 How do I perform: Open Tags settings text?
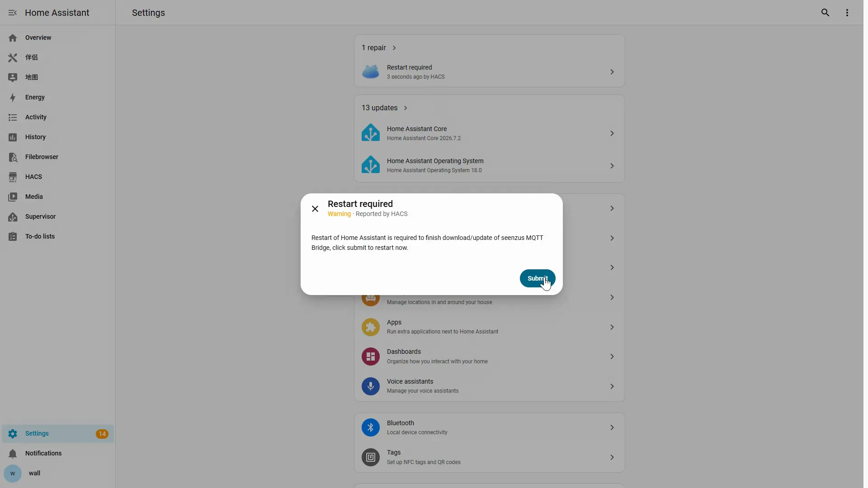394,452
